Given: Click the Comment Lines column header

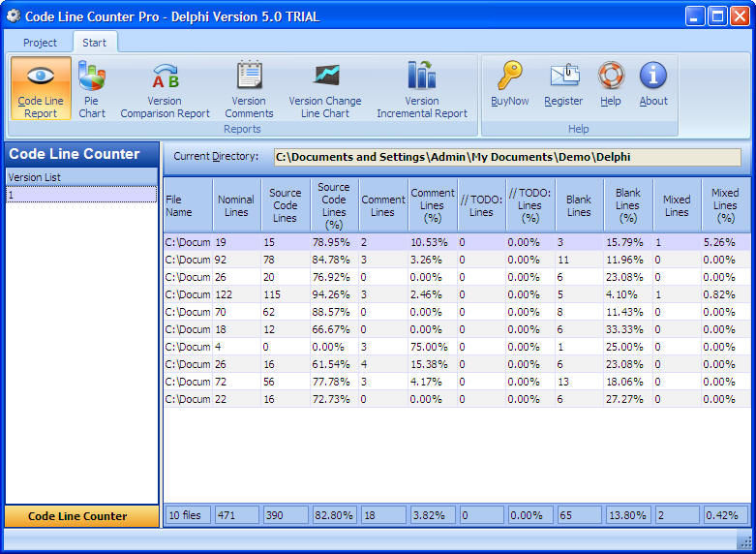Looking at the screenshot, I should [382, 205].
